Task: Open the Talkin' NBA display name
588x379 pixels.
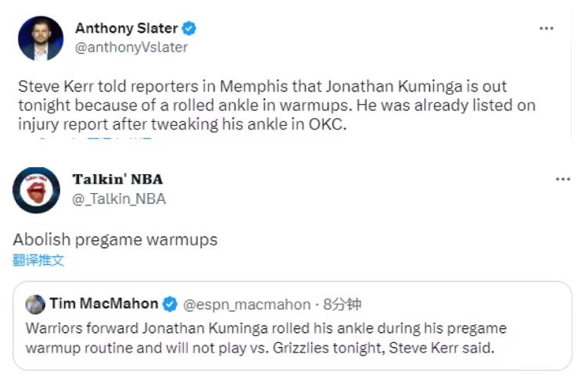Action: (117, 181)
